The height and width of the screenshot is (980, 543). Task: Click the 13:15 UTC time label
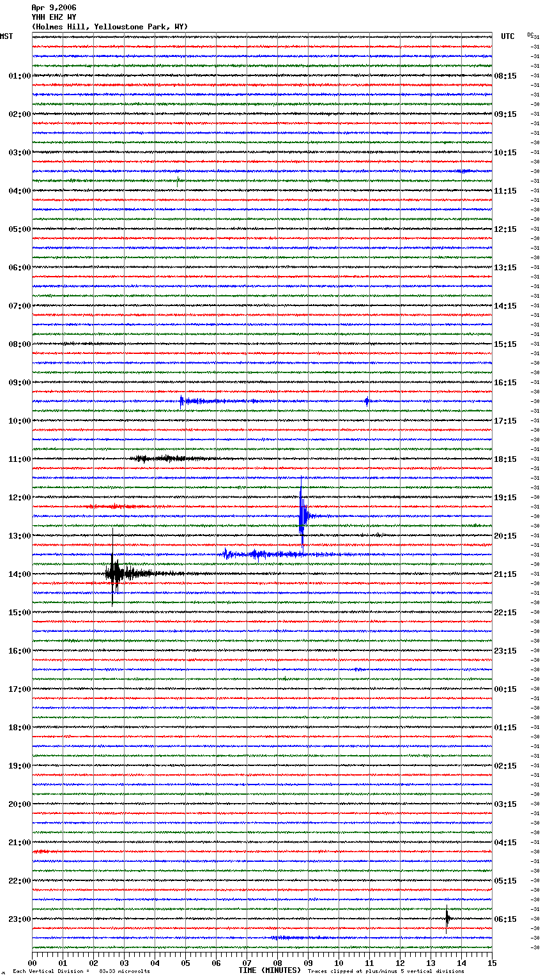pos(505,268)
